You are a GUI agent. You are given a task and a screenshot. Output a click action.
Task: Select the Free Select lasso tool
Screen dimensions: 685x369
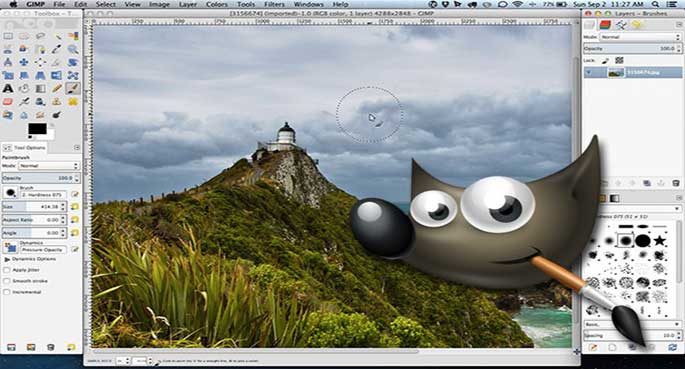click(x=40, y=36)
